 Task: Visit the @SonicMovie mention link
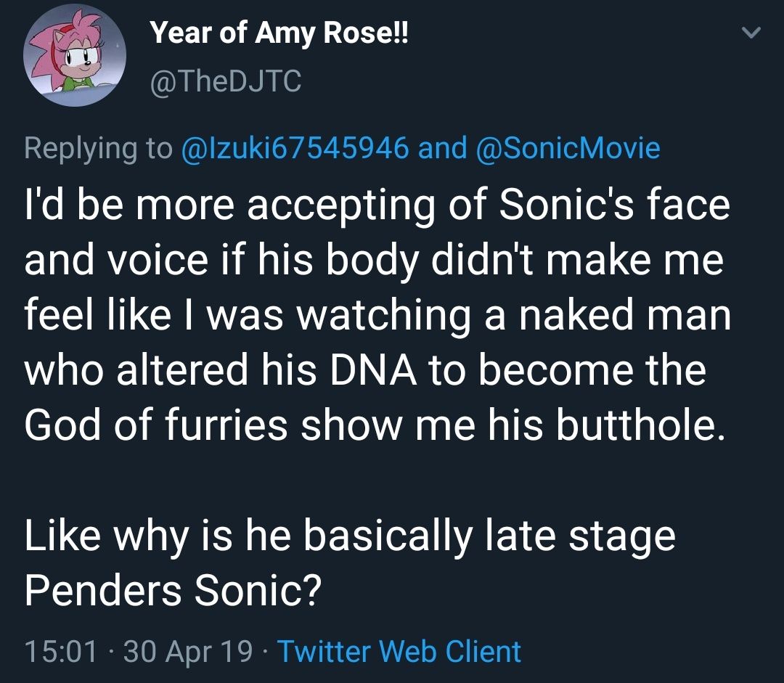567,148
